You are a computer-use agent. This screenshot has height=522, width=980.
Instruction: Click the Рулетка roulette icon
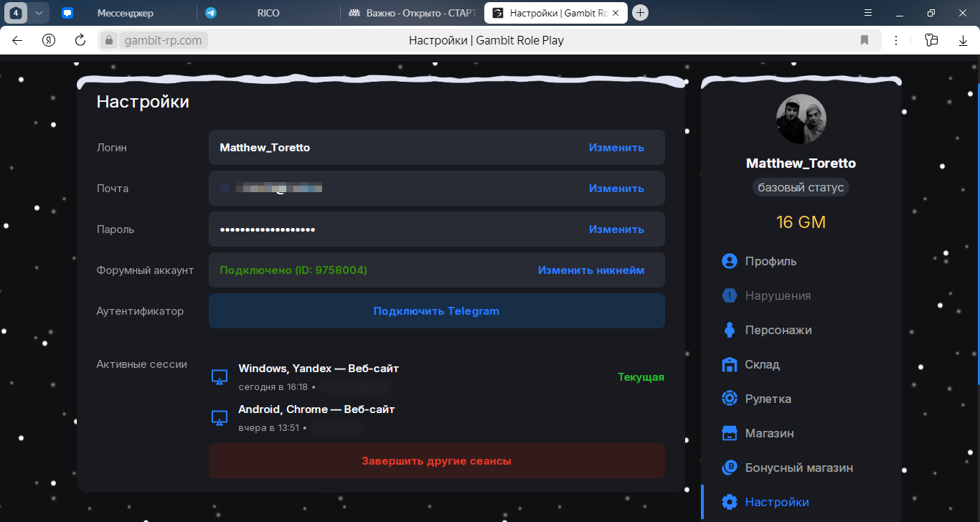point(730,399)
